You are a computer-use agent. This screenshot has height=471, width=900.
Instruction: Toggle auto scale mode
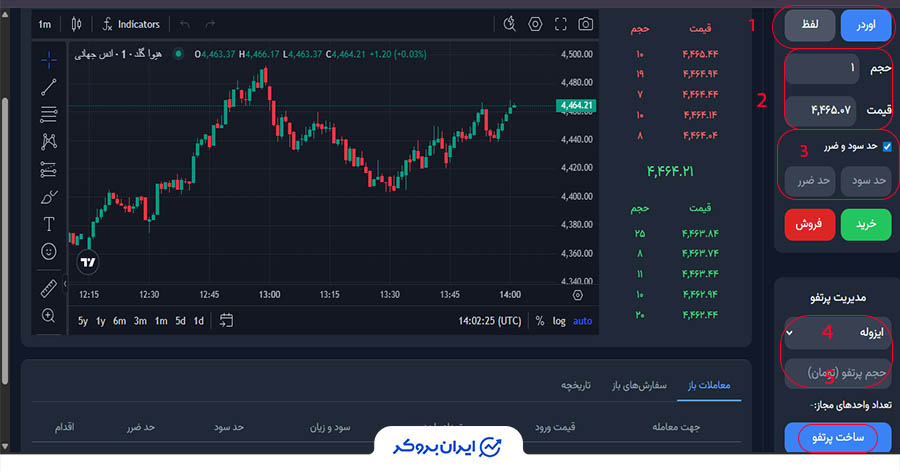582,321
